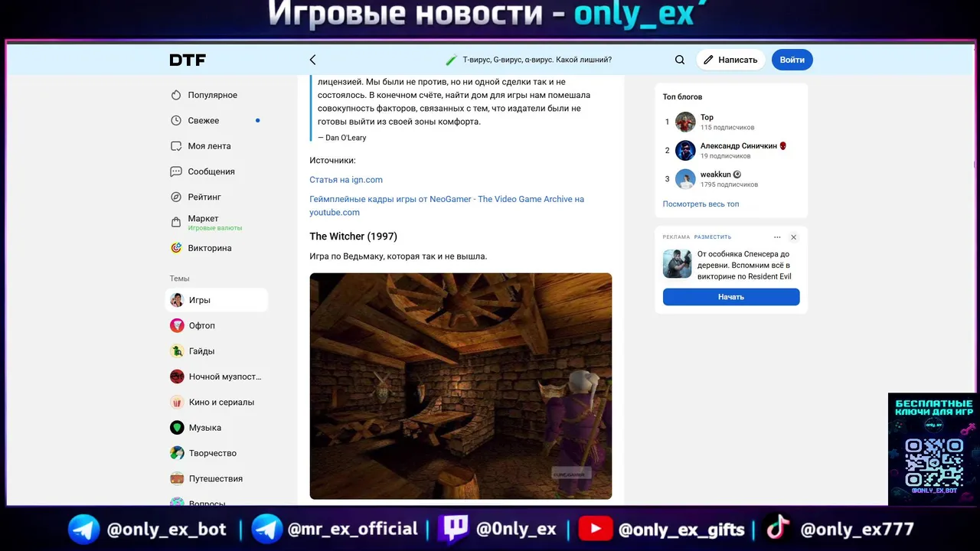This screenshot has width=980, height=551.
Task: Go back with the left arrow icon
Action: pos(312,60)
